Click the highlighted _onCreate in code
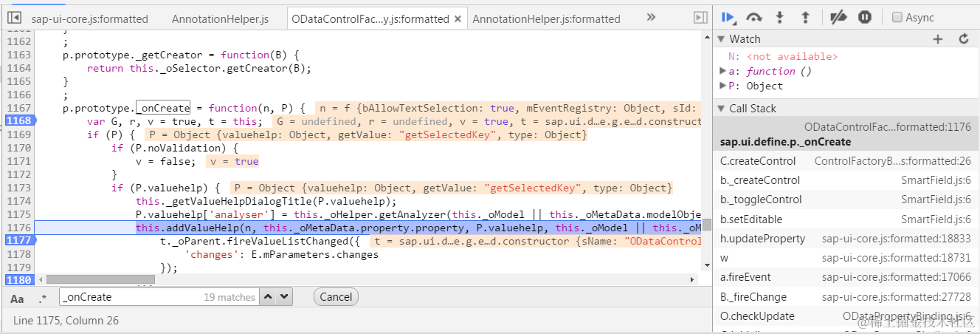This screenshot has height=334, width=980. pos(163,108)
